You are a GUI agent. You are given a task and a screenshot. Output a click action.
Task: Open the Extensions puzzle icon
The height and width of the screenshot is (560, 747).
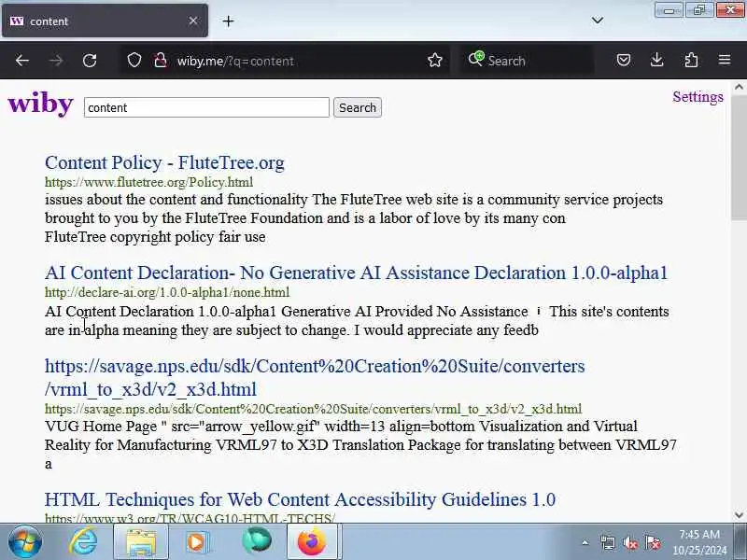[691, 60]
